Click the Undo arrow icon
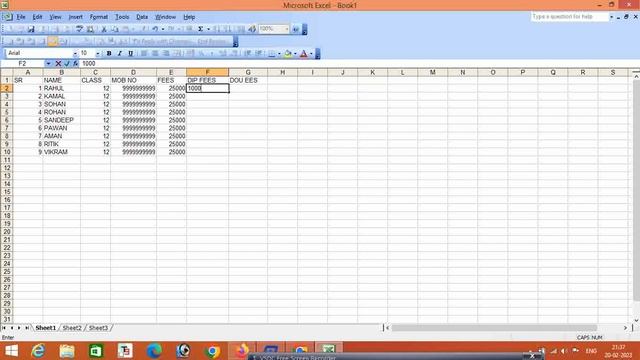The image size is (640, 360). 155,29
